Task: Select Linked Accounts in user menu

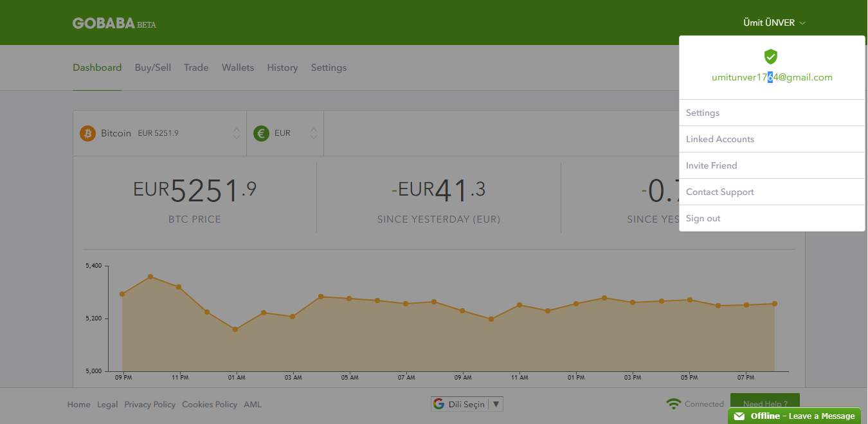Action: coord(772,139)
